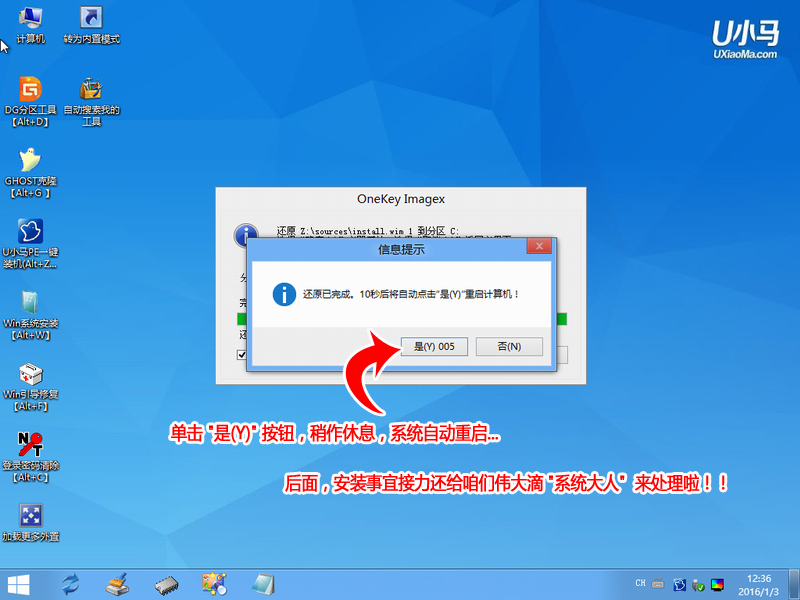
Task: Click the memory chip icon on taskbar
Action: click(166, 585)
